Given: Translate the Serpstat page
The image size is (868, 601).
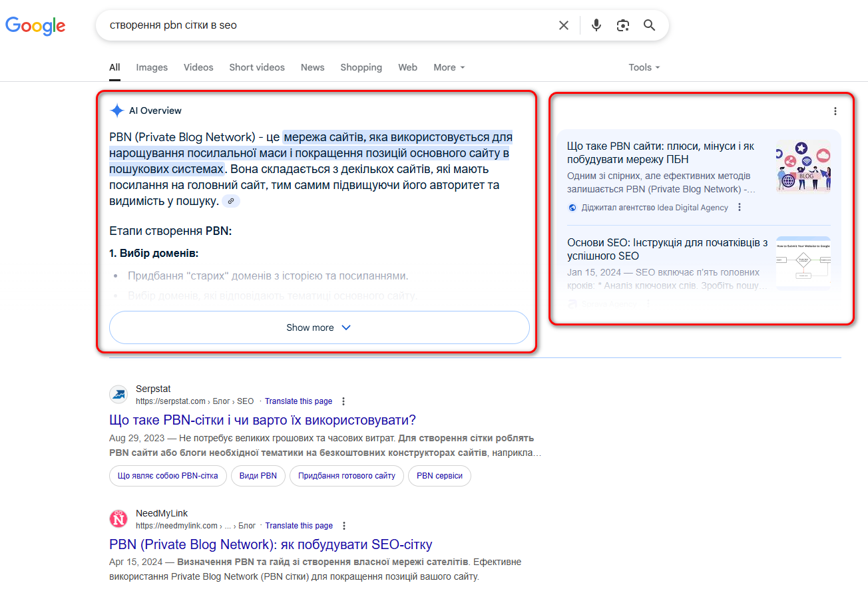Looking at the screenshot, I should click(298, 401).
